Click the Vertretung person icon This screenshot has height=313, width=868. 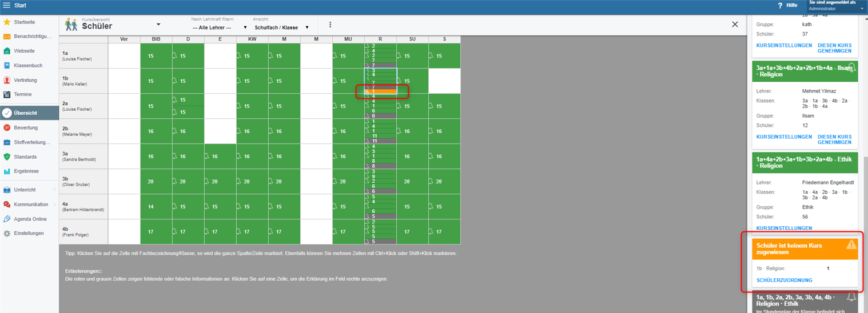[7, 81]
